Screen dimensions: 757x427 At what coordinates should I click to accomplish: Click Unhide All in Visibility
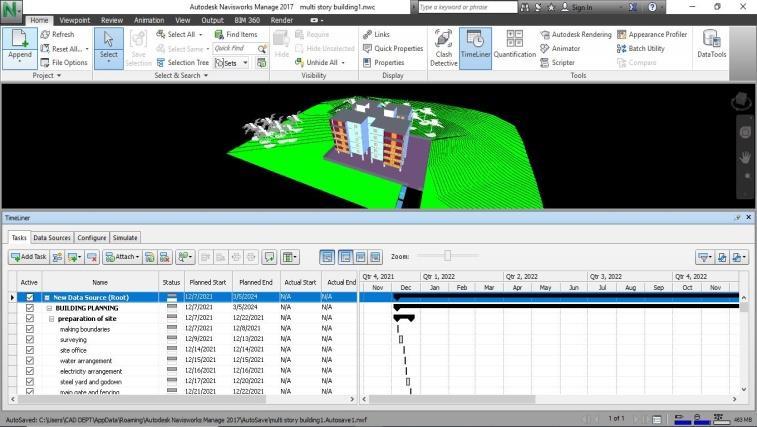click(x=320, y=62)
